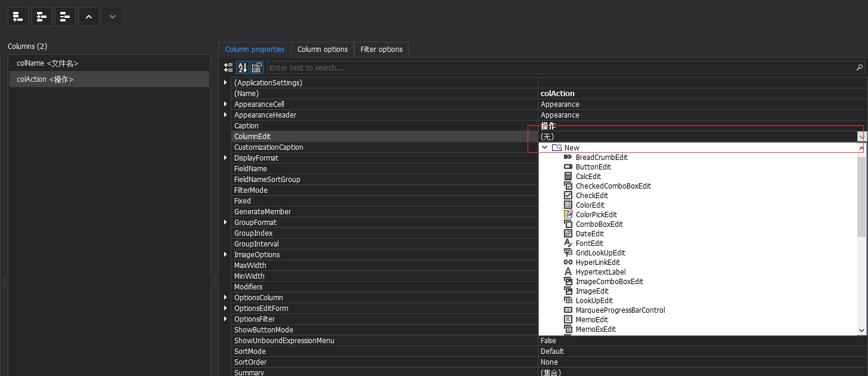Expand the AppearanceCell property group

click(225, 104)
